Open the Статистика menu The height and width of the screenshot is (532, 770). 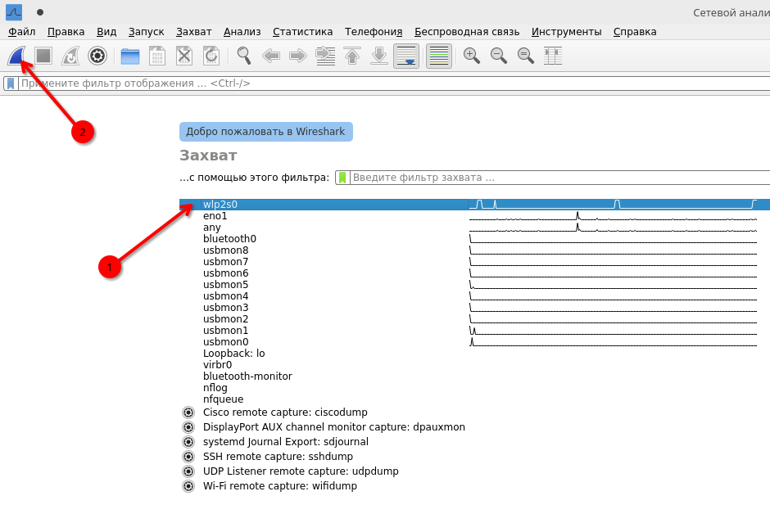point(302,32)
